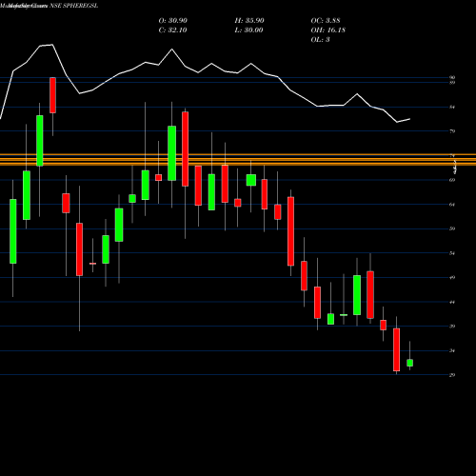Click the high value H: 35.90
The width and height of the screenshot is (476, 476).
tap(249, 21)
